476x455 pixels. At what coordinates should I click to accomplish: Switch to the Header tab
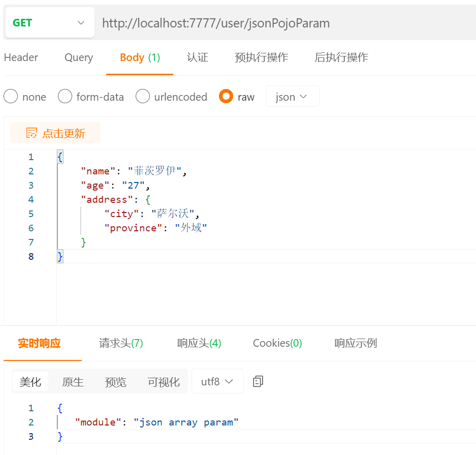[21, 57]
